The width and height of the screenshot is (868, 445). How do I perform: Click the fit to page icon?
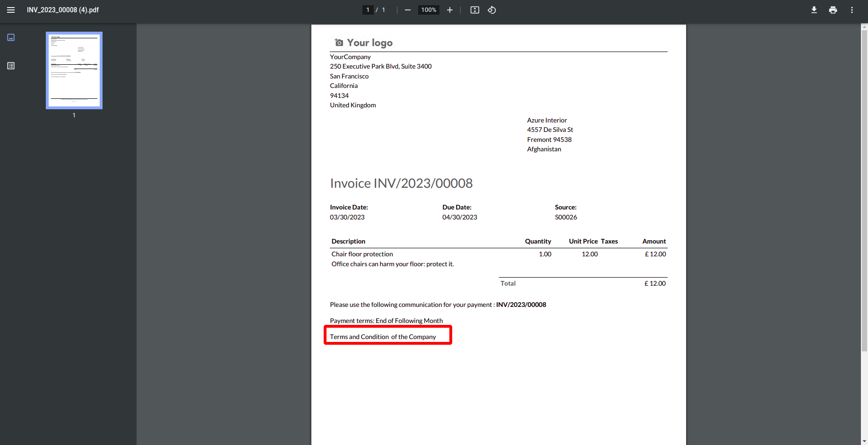(475, 10)
